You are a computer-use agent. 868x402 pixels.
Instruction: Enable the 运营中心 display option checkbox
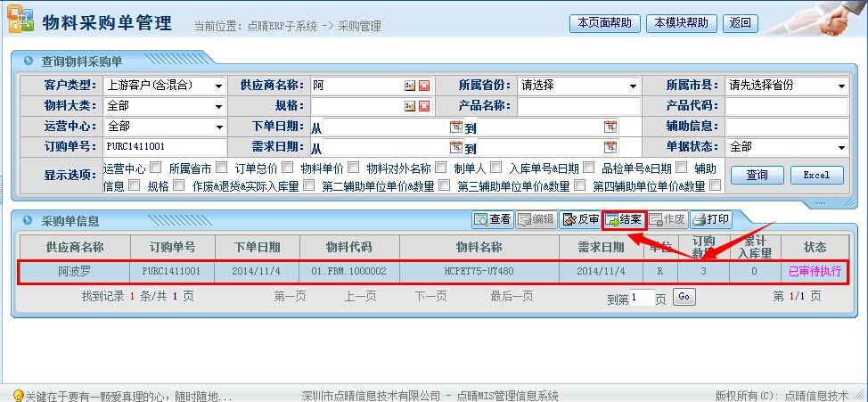coord(156,167)
